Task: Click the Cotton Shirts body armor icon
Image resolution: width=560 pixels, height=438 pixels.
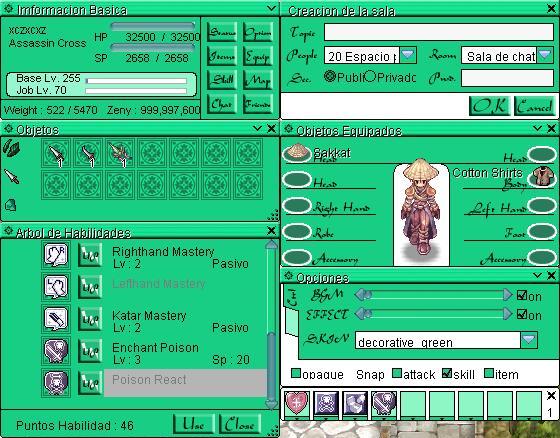Action: (x=542, y=177)
